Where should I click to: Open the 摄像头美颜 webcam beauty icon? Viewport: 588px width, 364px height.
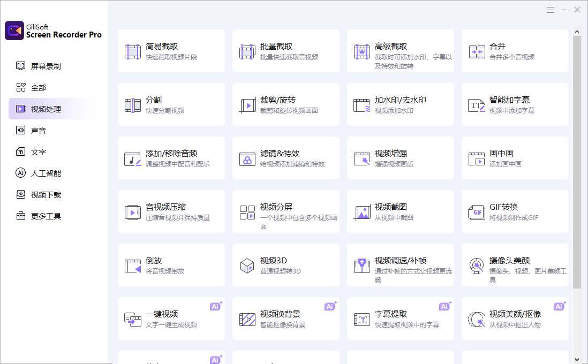tap(477, 266)
